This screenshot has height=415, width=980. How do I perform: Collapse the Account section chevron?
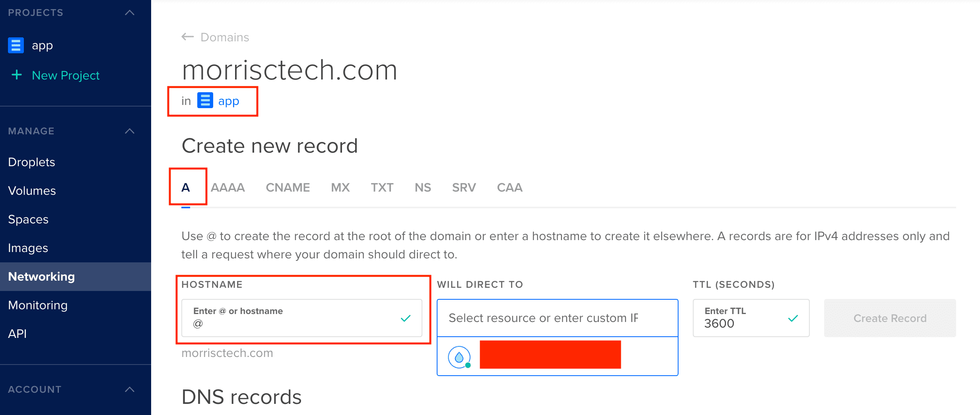130,390
